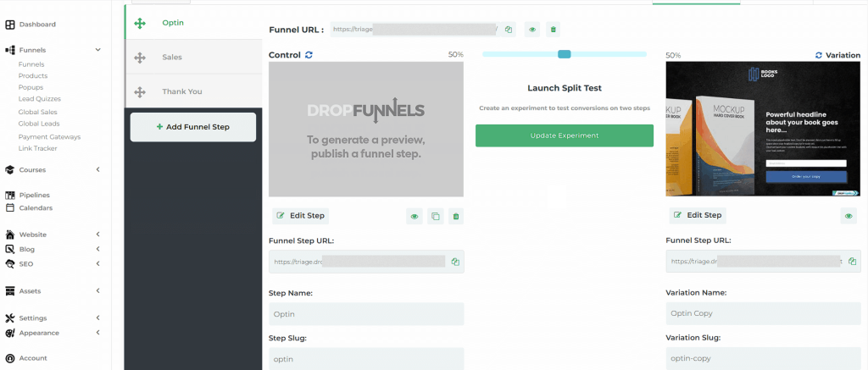Grab the Optin step move handle
This screenshot has width=868, height=370.
[x=140, y=23]
